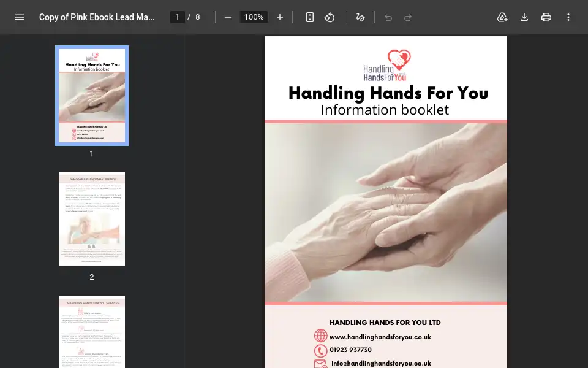Click www.handlinghandsforyou.co.uk website link
The height and width of the screenshot is (368, 588).
click(x=380, y=337)
